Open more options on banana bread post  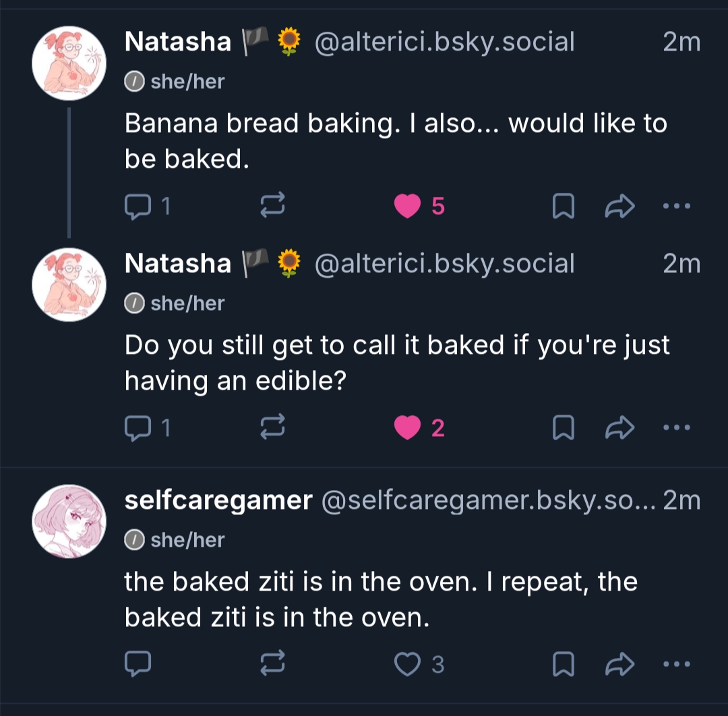(677, 206)
